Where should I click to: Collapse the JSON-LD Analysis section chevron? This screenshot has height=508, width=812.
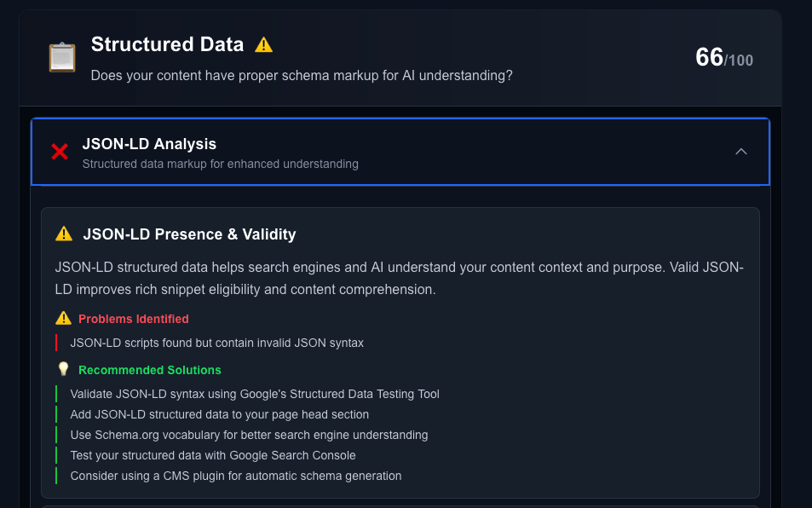point(741,152)
